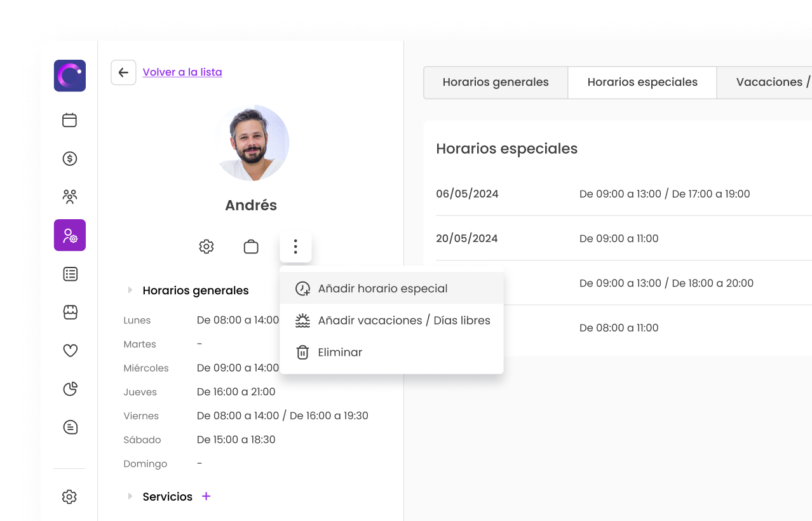Click De 09:00 a 11:00 entry
Image resolution: width=812 pixels, height=521 pixels.
[x=619, y=238]
